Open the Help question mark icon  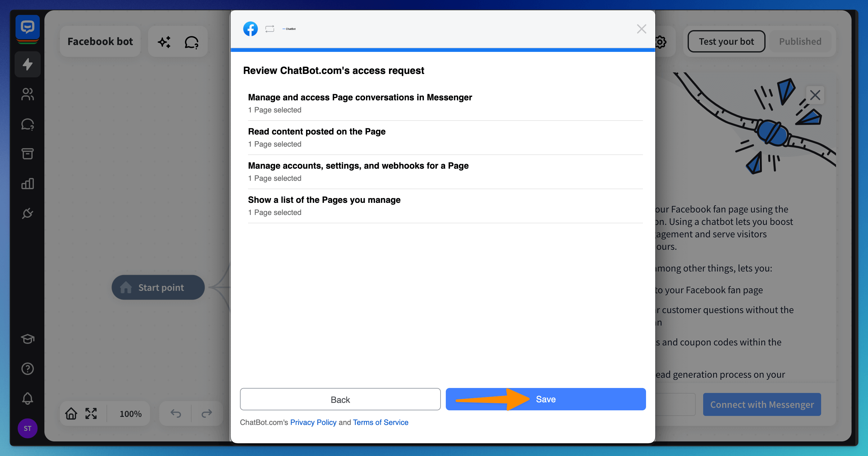click(27, 369)
